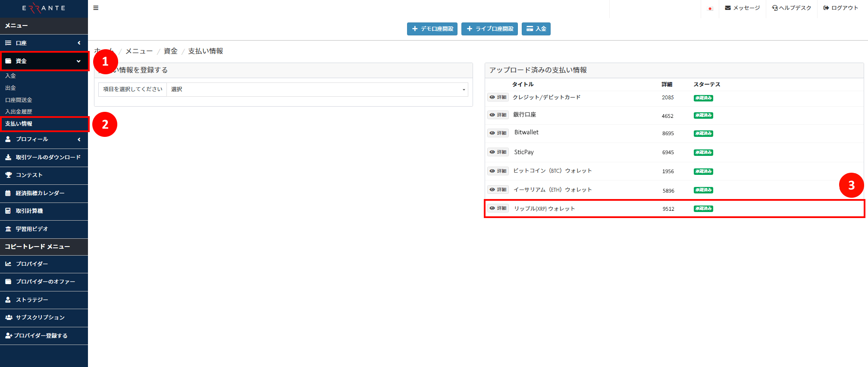Open 出金 in the sidebar submenu
Screen dimensions: 868x367
point(11,88)
